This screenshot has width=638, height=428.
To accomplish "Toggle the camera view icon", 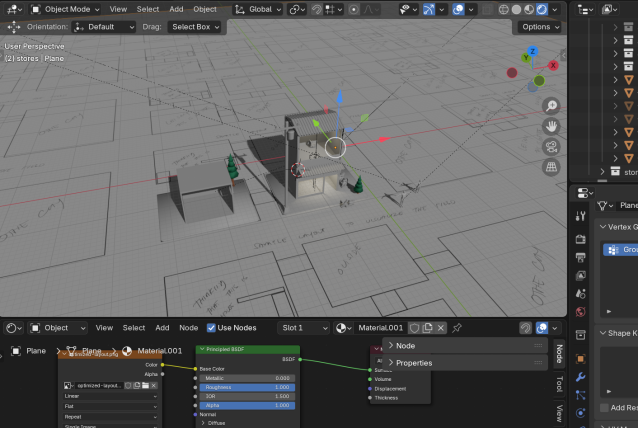I will (x=551, y=147).
